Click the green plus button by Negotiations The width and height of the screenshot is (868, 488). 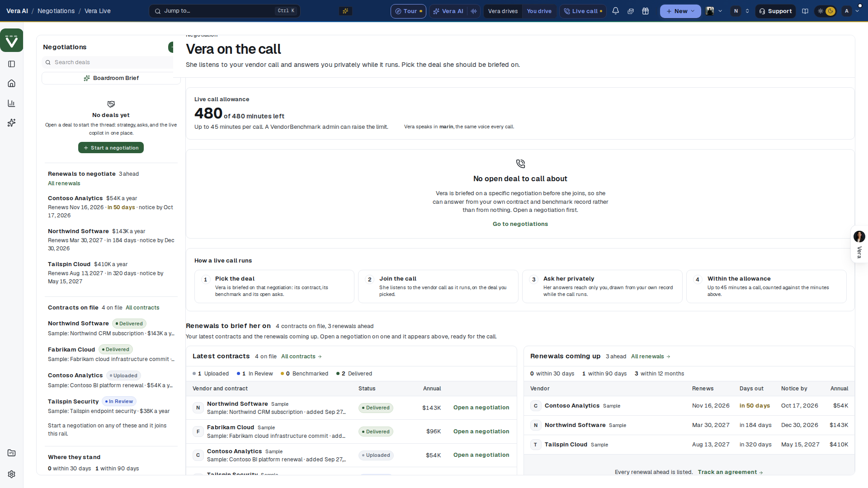(171, 47)
